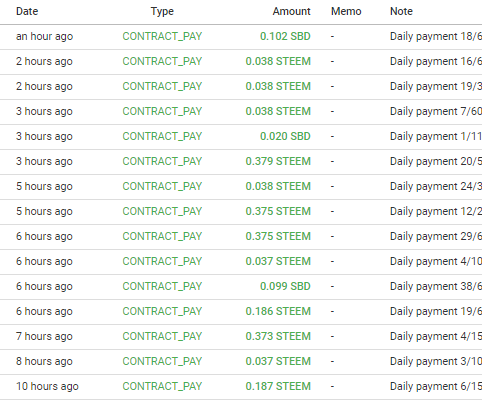Screen dimensions: 482x403
Task: Click CONTRACT_PAY in the 0.020 SBD row
Action: (162, 136)
